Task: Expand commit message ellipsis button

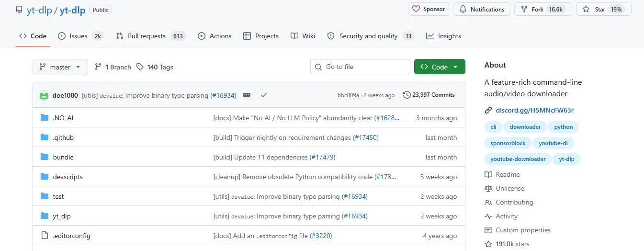Action: 247,95
